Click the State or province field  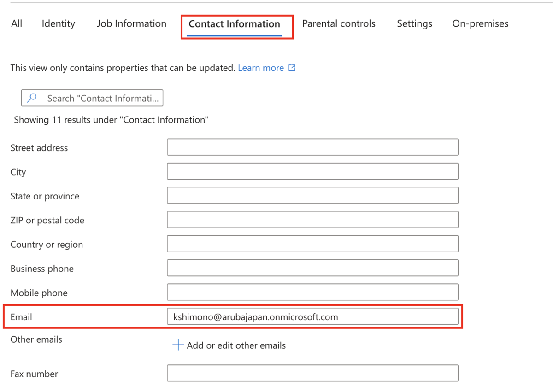point(312,195)
